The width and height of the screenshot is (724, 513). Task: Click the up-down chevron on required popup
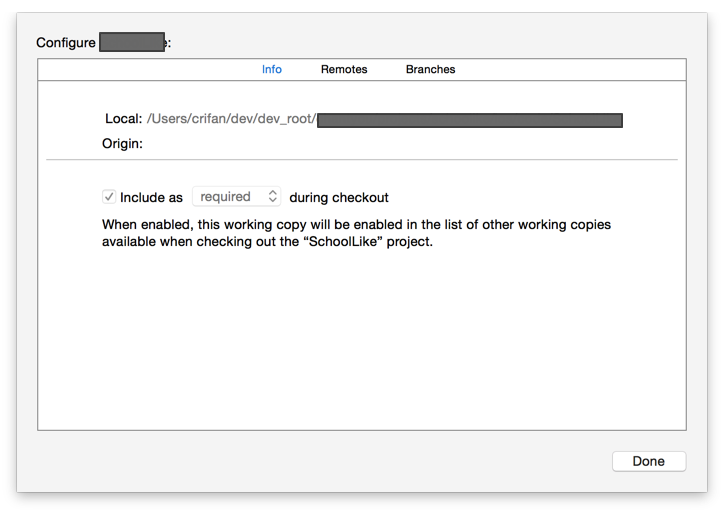(272, 197)
